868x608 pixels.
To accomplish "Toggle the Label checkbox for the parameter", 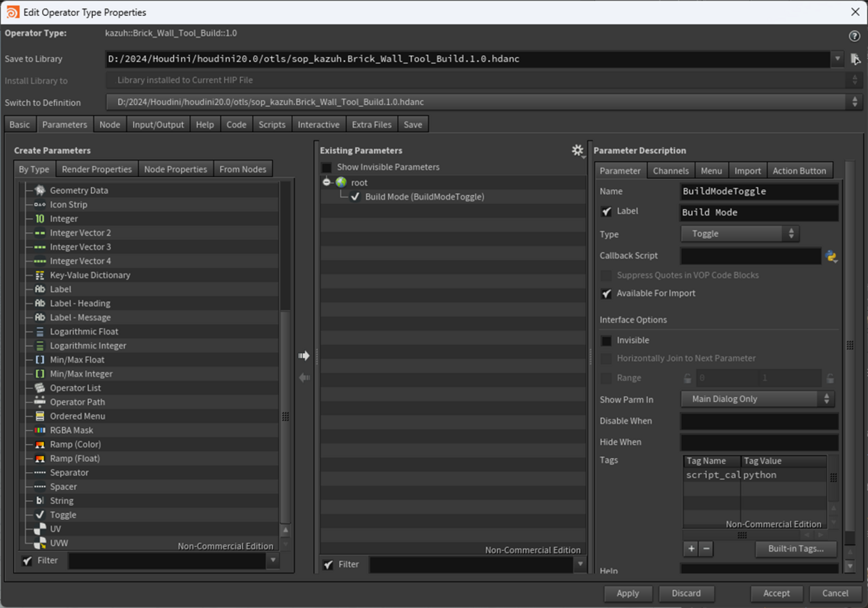I will pos(606,212).
